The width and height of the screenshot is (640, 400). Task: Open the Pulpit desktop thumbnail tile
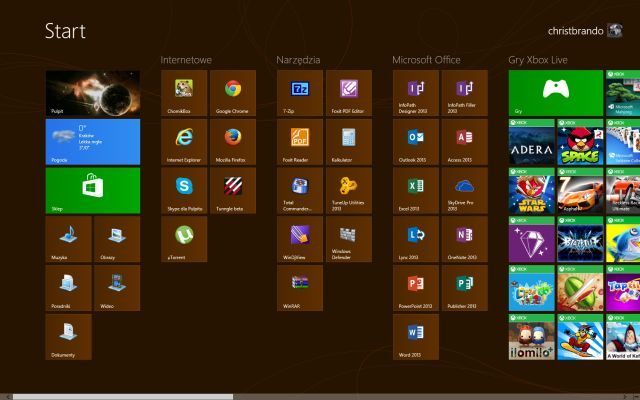92,93
